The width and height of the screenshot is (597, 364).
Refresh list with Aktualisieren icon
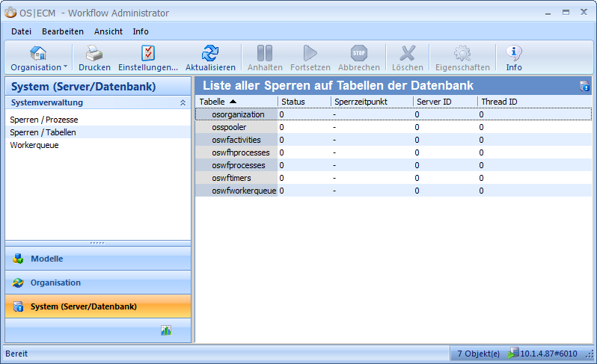coord(210,53)
